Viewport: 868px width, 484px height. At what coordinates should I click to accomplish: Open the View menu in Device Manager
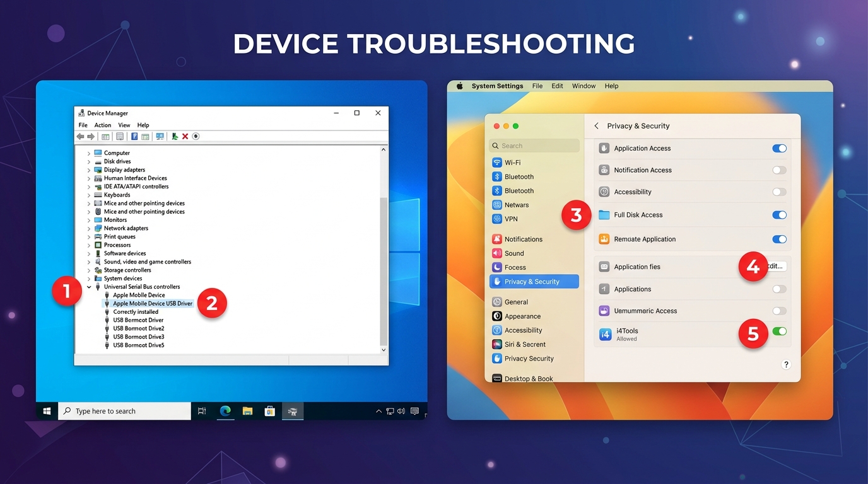[x=124, y=125]
